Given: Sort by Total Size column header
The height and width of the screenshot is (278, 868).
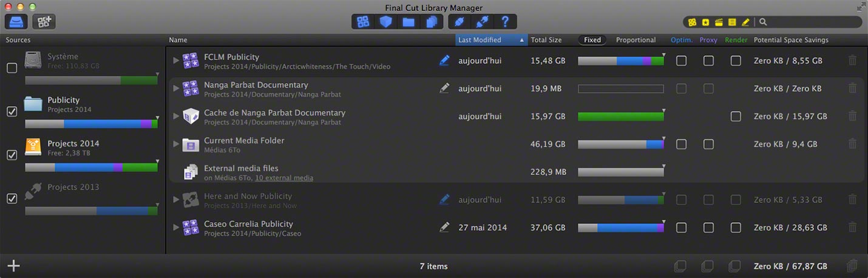Looking at the screenshot, I should point(546,40).
